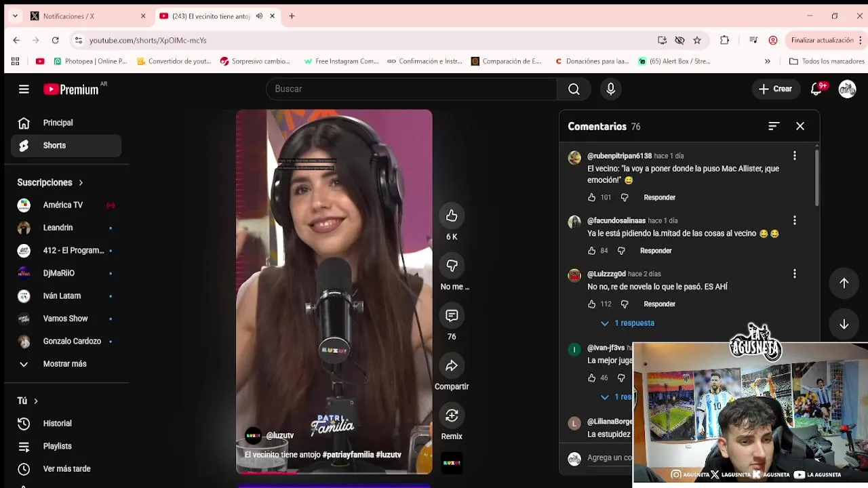Open Photopea bookmark
Screen dimensions: 868x488
coord(90,61)
